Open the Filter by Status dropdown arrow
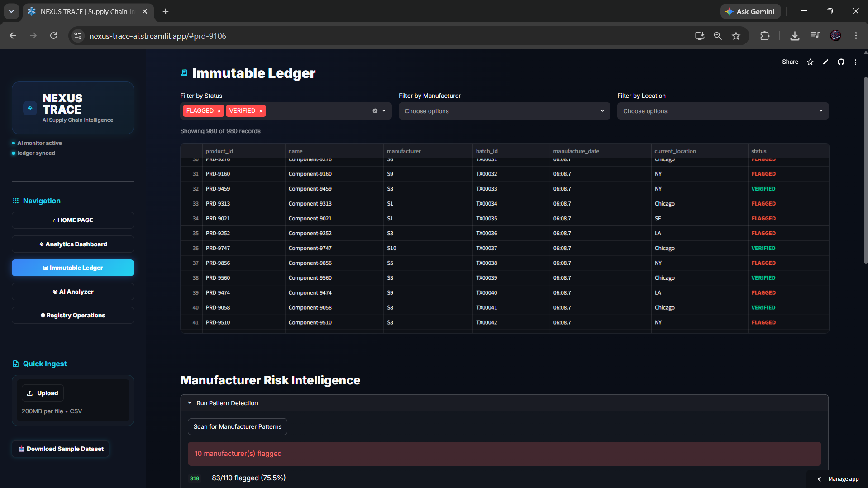868x488 pixels. (384, 111)
